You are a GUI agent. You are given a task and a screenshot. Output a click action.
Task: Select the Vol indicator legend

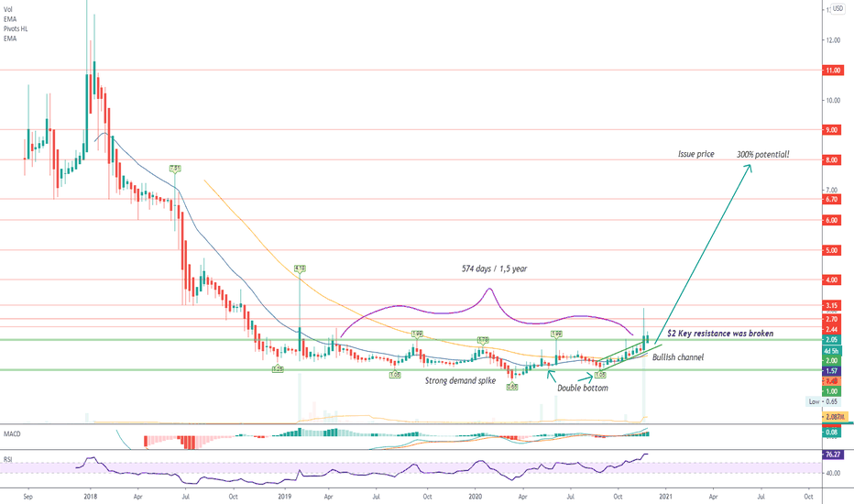pos(7,10)
